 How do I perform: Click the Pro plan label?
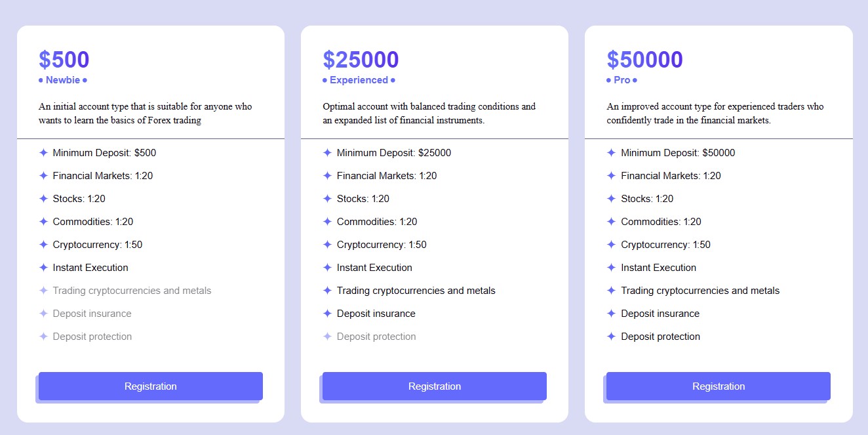point(622,80)
